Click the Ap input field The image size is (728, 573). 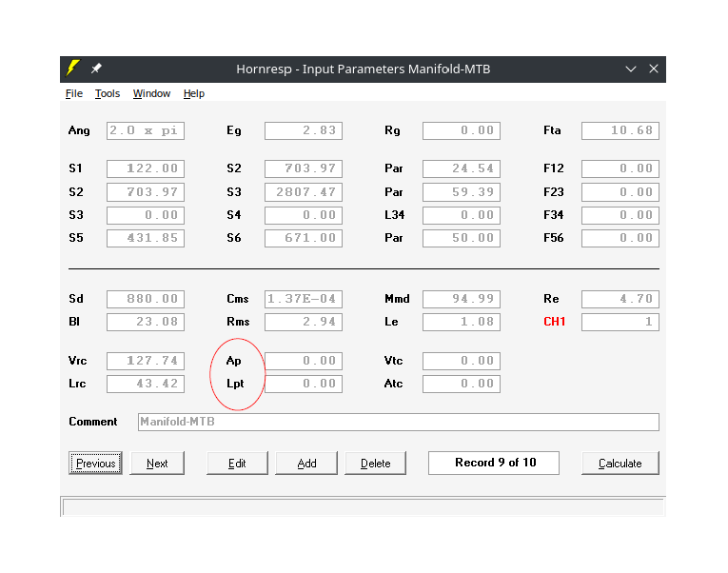pyautogui.click(x=304, y=362)
